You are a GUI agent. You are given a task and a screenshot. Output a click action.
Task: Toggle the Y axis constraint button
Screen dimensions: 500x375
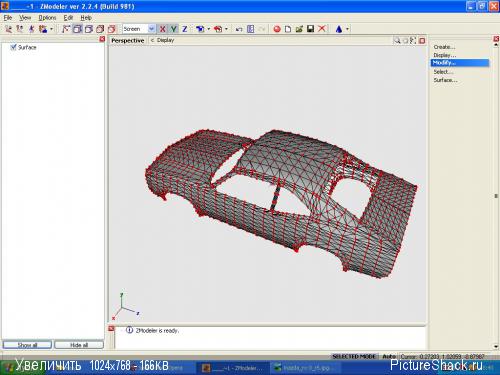pyautogui.click(x=174, y=29)
